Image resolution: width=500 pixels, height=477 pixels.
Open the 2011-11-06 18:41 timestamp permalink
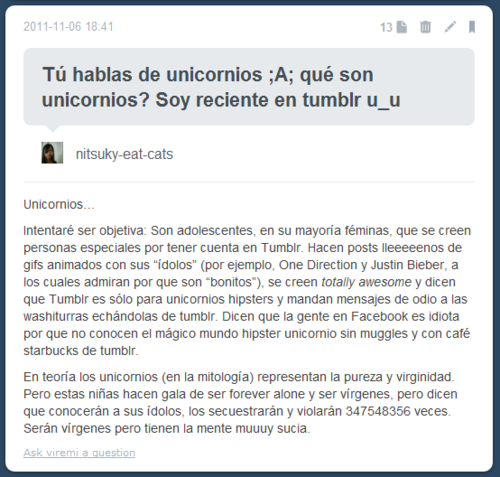[x=68, y=27]
